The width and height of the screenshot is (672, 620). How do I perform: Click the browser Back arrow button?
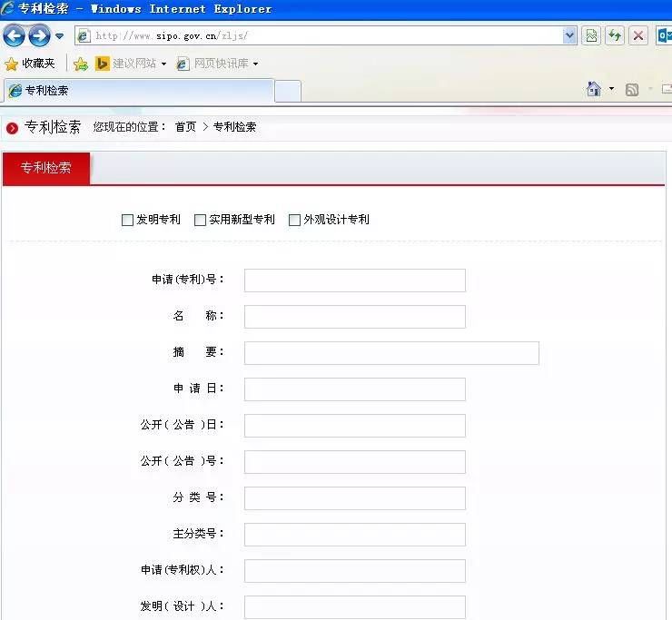(x=14, y=35)
